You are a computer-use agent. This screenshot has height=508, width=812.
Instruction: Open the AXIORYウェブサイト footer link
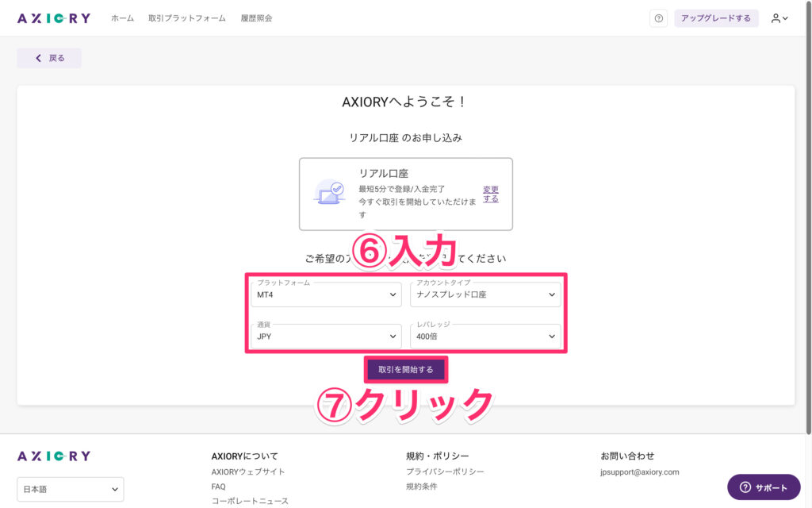(x=248, y=471)
